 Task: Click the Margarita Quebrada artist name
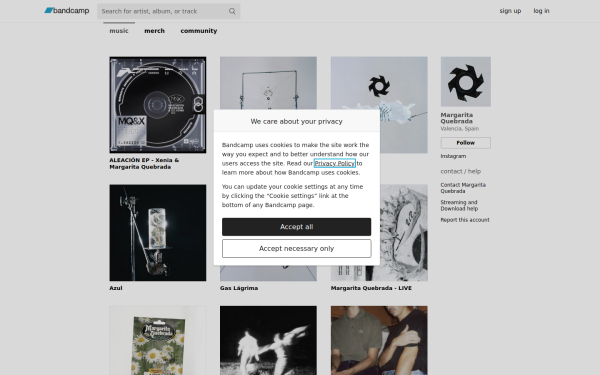tap(457, 118)
